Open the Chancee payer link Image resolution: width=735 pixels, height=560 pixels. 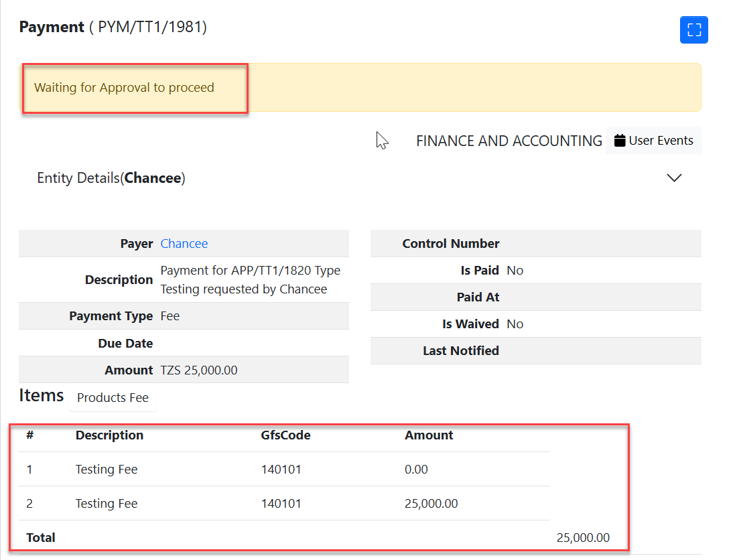click(x=184, y=244)
